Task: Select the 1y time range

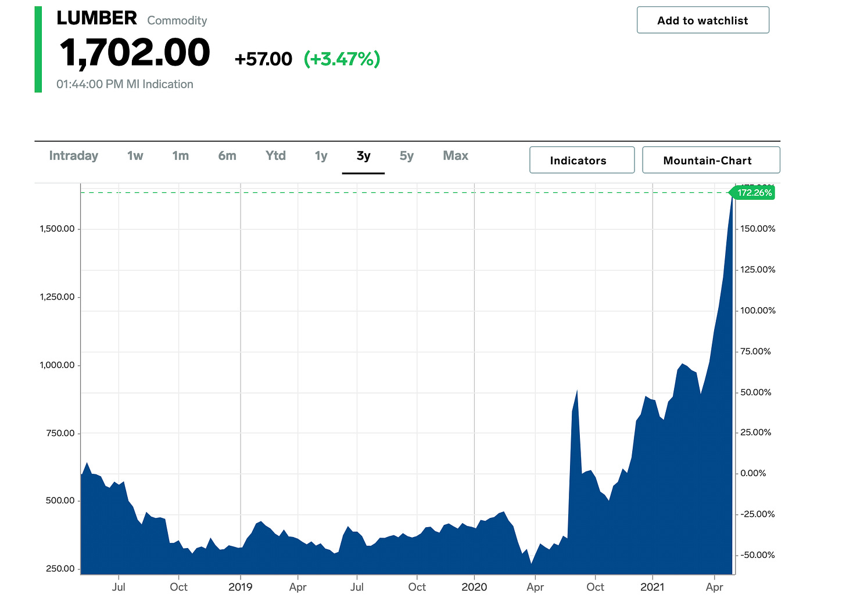Action: tap(321, 156)
